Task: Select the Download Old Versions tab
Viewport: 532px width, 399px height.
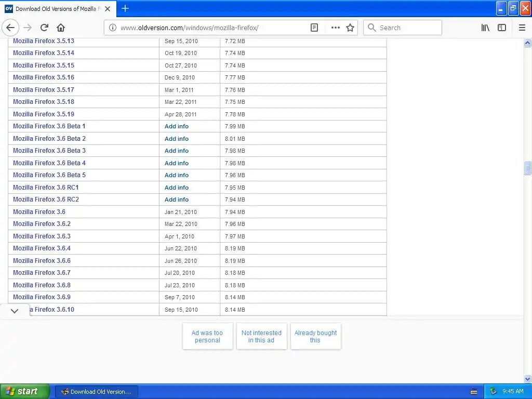Action: click(58, 9)
